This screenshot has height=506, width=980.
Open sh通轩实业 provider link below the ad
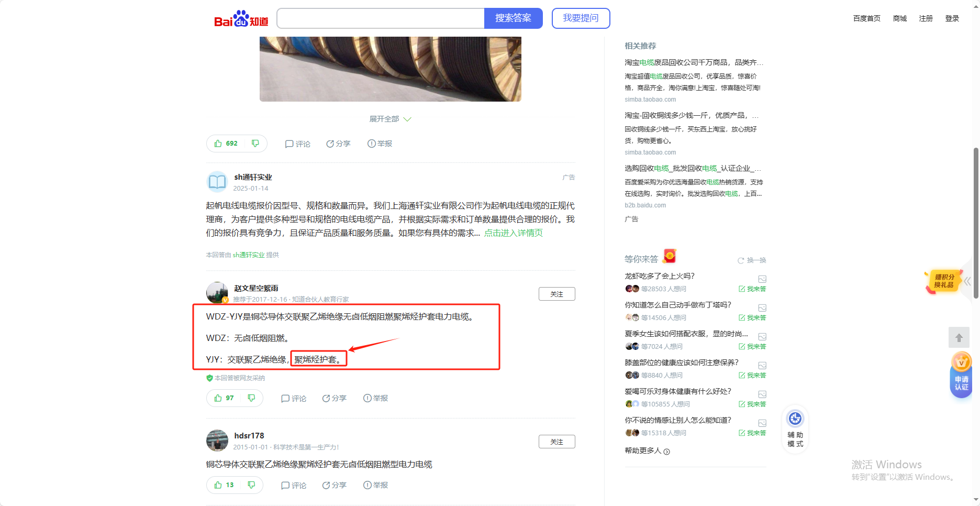(249, 255)
